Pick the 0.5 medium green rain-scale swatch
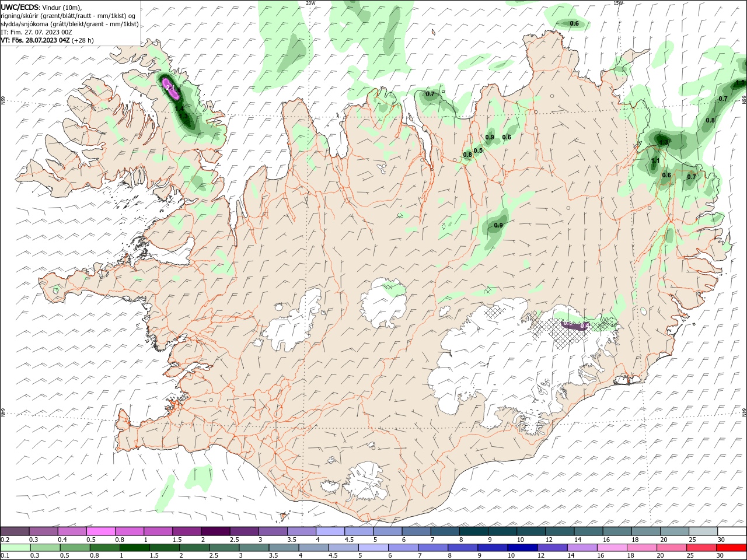 click(75, 548)
